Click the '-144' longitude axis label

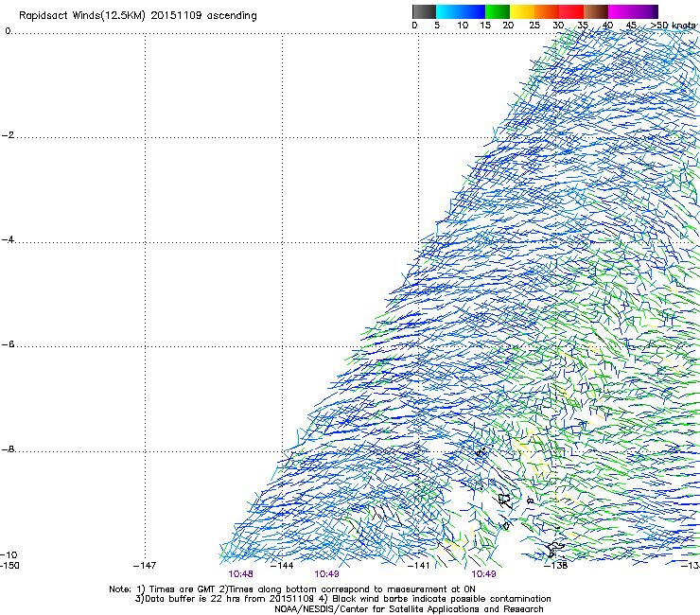point(282,566)
